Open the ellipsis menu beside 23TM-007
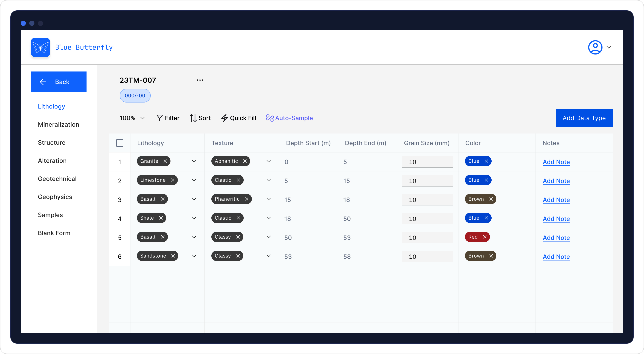Screen dimensions: 644x354 200,80
